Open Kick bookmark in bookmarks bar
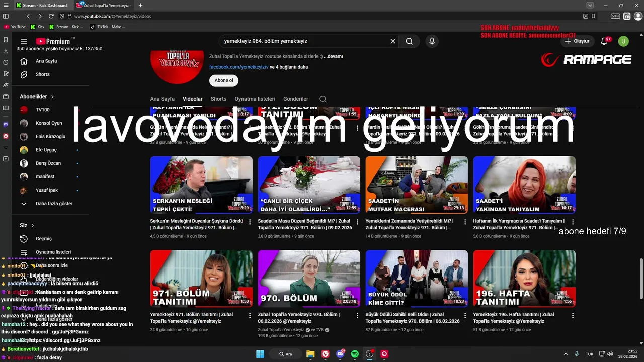 [38, 27]
